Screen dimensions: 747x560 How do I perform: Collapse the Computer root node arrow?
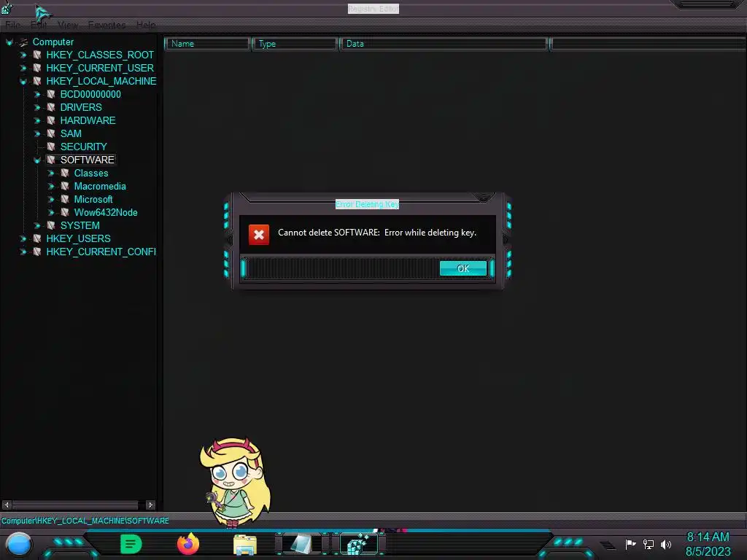(x=9, y=42)
